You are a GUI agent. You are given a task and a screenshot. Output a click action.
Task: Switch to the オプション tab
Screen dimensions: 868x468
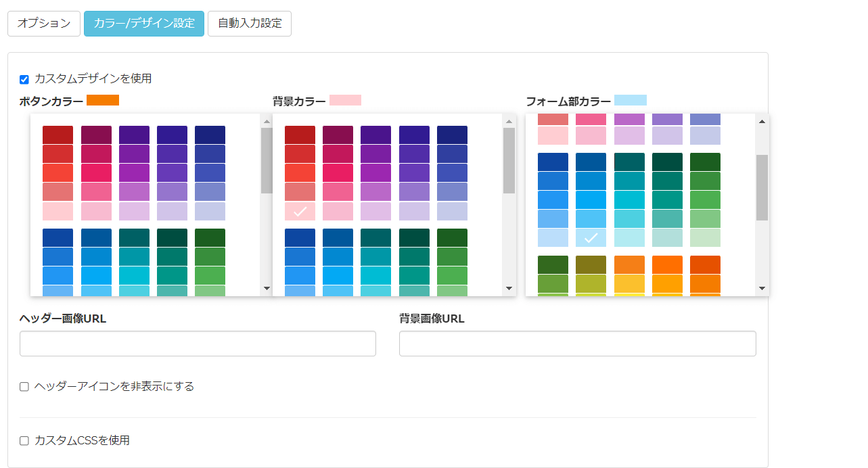pos(44,23)
